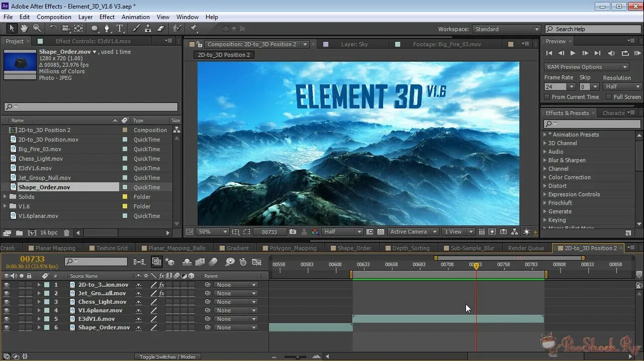Select the Ellipse shape tool
The height and width of the screenshot is (361, 644).
point(95,29)
